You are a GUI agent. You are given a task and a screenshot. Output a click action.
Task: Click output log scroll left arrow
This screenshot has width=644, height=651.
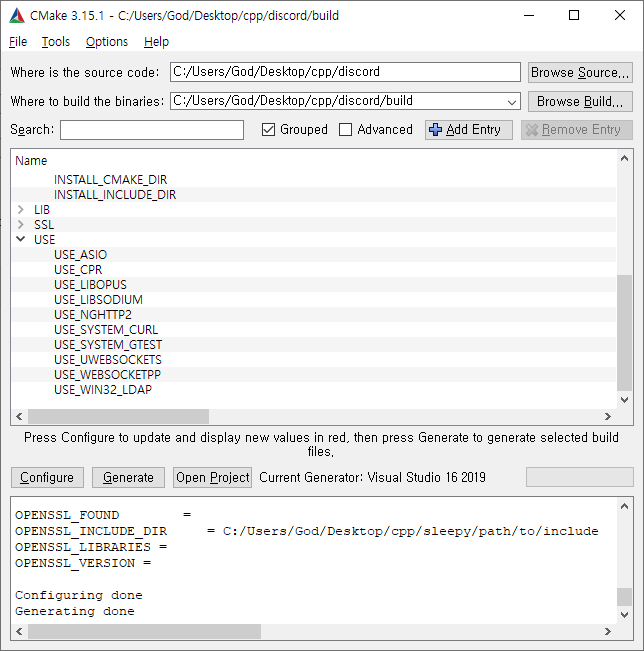click(x=19, y=631)
